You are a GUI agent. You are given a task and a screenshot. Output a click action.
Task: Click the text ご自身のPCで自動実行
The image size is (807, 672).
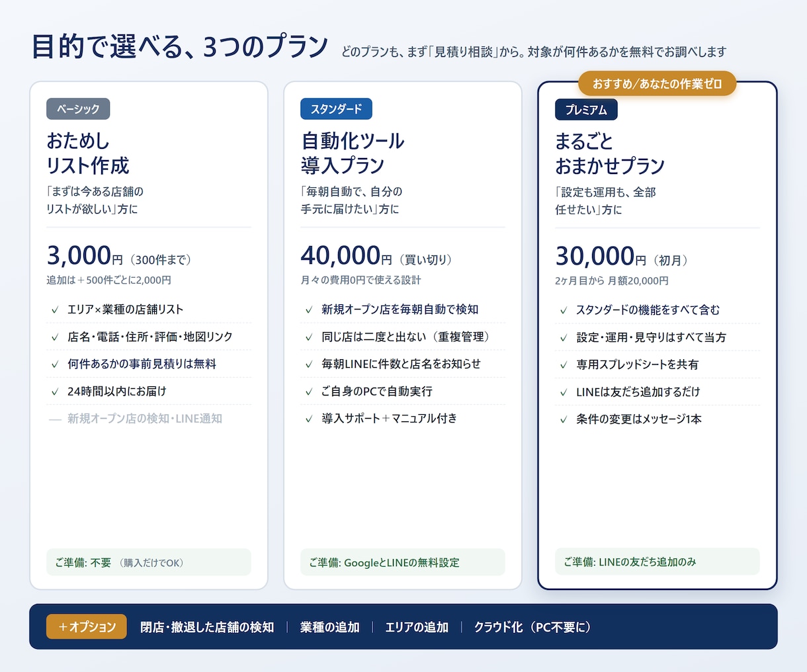pyautogui.click(x=377, y=392)
